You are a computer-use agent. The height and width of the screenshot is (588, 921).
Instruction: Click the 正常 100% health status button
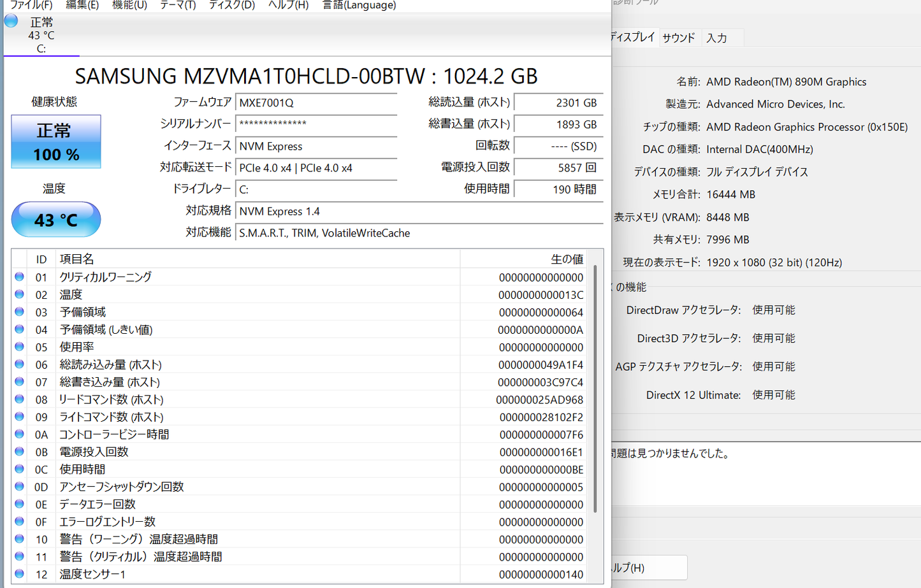pos(56,141)
